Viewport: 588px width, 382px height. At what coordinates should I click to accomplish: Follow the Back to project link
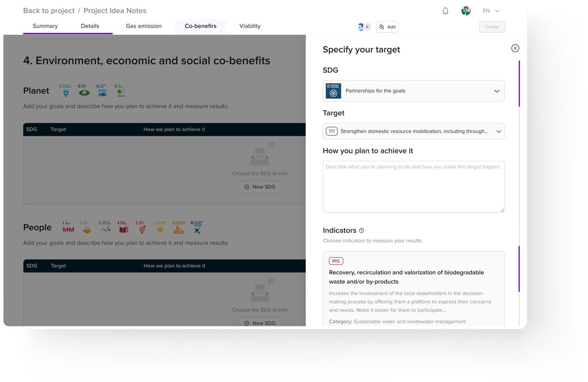(x=49, y=11)
